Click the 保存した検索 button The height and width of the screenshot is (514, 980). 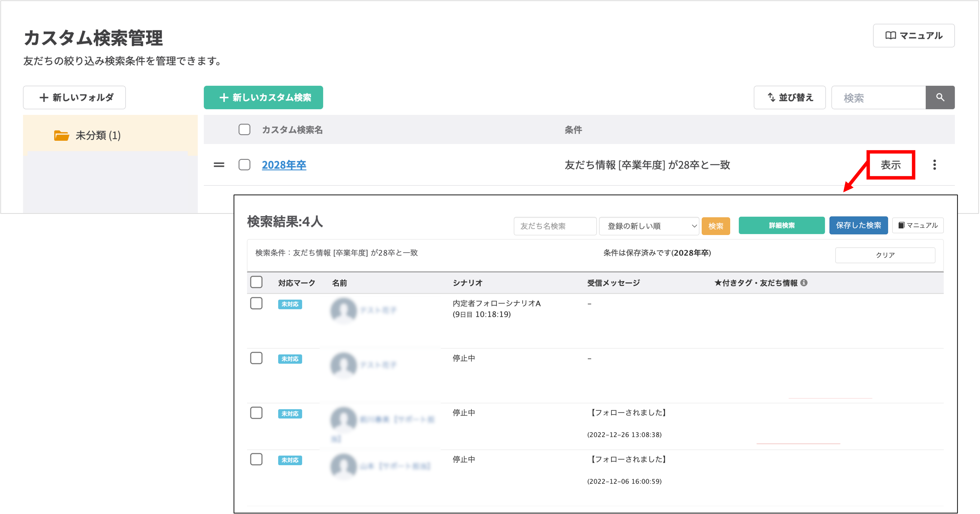point(858,225)
